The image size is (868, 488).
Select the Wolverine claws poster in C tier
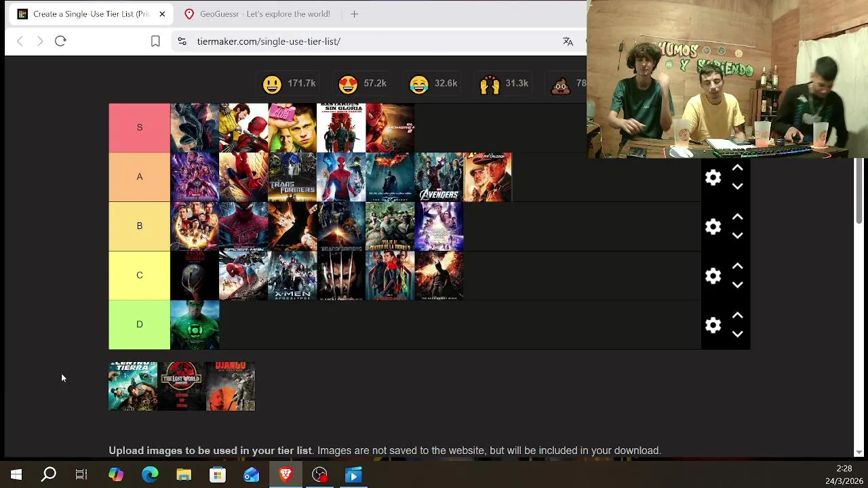click(x=341, y=276)
